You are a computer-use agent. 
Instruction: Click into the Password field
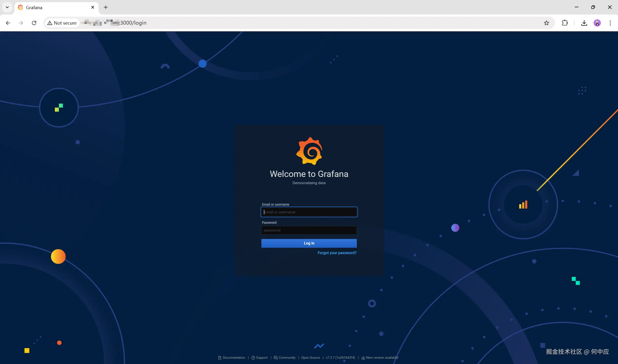pyautogui.click(x=309, y=230)
